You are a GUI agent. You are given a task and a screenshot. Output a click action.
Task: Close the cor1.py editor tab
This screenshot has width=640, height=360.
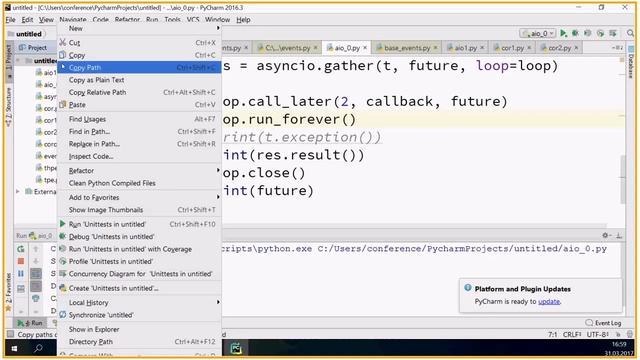coord(529,48)
